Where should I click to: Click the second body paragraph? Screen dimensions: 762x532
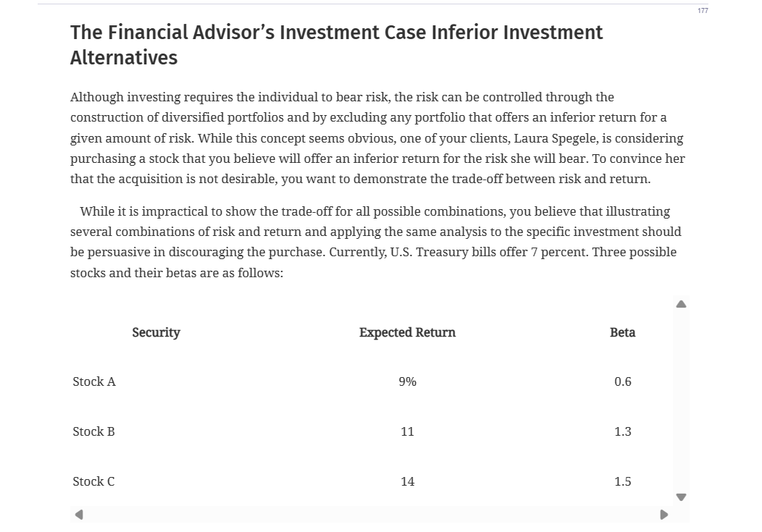[x=375, y=242]
